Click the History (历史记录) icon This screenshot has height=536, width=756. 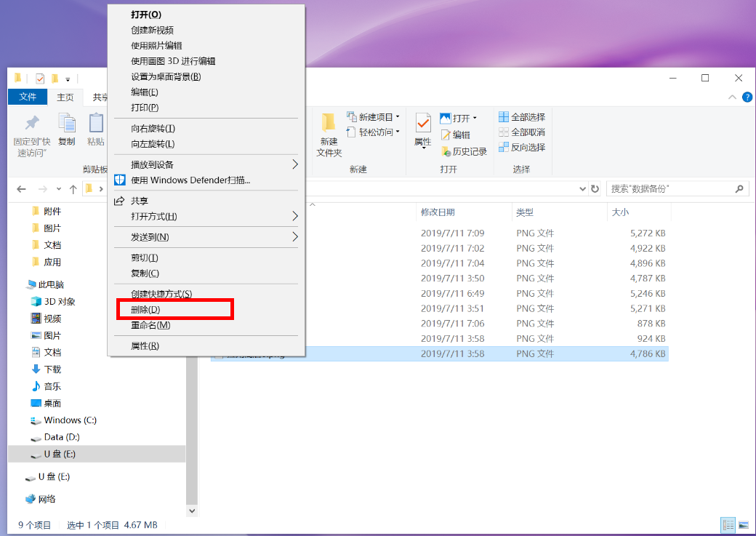446,151
